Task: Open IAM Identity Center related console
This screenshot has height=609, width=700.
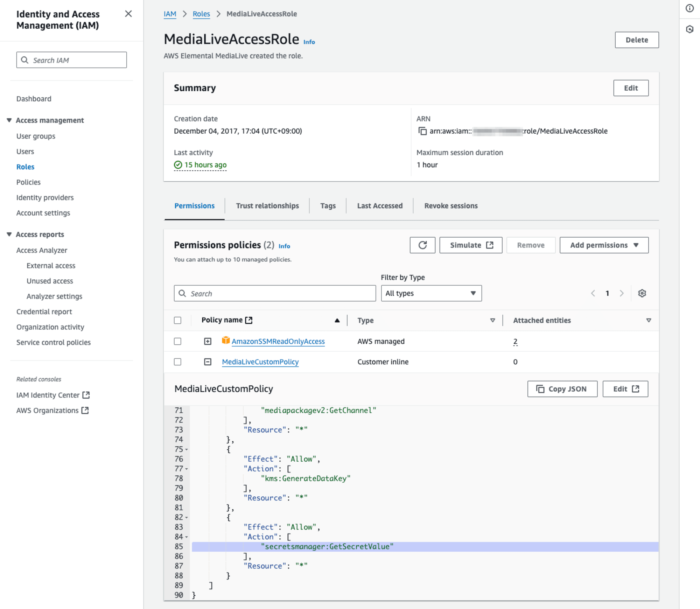Action: tap(53, 395)
